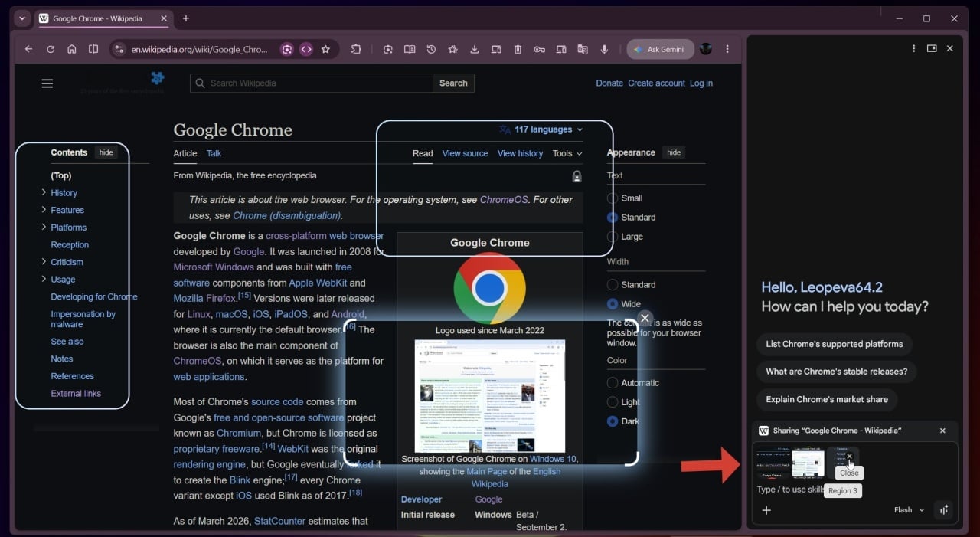
Task: Select Wide page width
Action: pos(612,304)
